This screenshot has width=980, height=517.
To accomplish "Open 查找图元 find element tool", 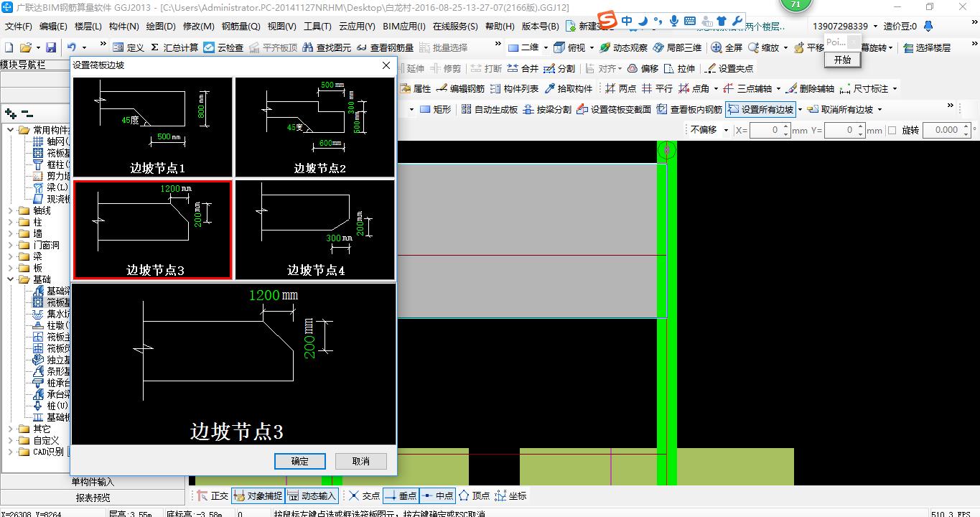I will point(327,47).
